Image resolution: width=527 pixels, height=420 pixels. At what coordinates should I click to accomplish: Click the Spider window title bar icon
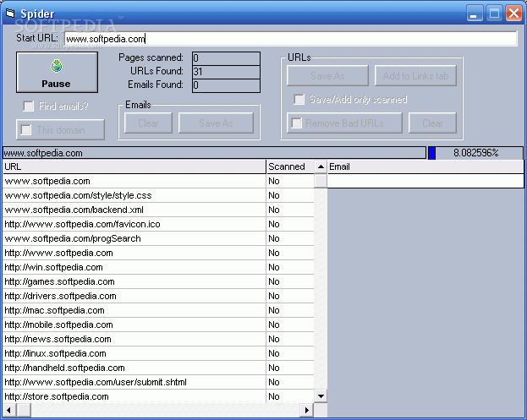point(10,14)
